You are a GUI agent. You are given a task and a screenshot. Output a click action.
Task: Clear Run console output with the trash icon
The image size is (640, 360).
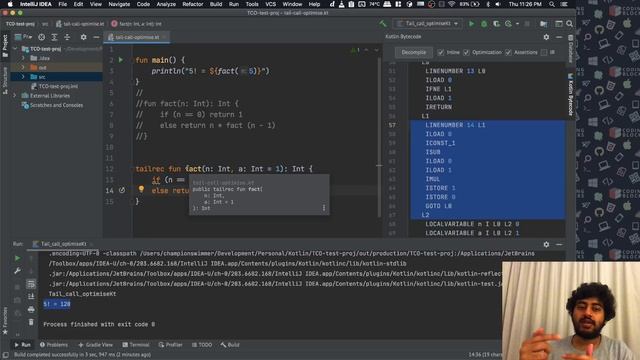[x=31, y=322]
